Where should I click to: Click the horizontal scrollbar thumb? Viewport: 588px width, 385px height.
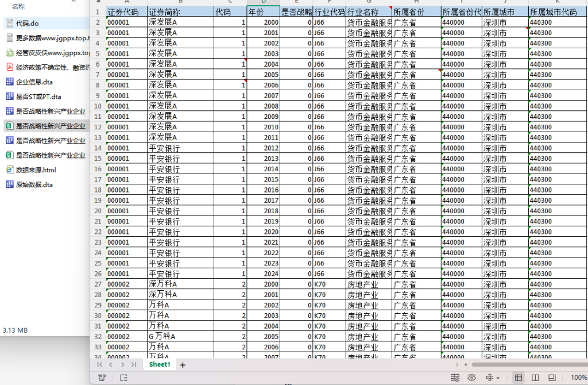point(529,365)
